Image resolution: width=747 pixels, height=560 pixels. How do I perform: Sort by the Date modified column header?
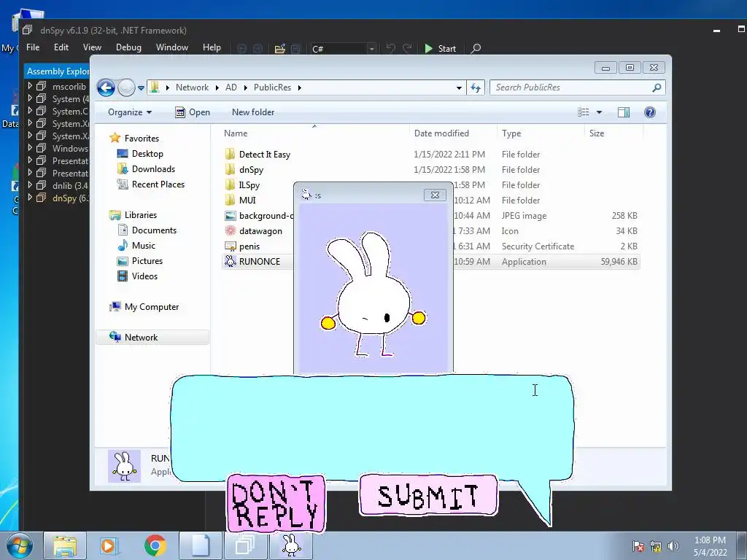(x=441, y=133)
